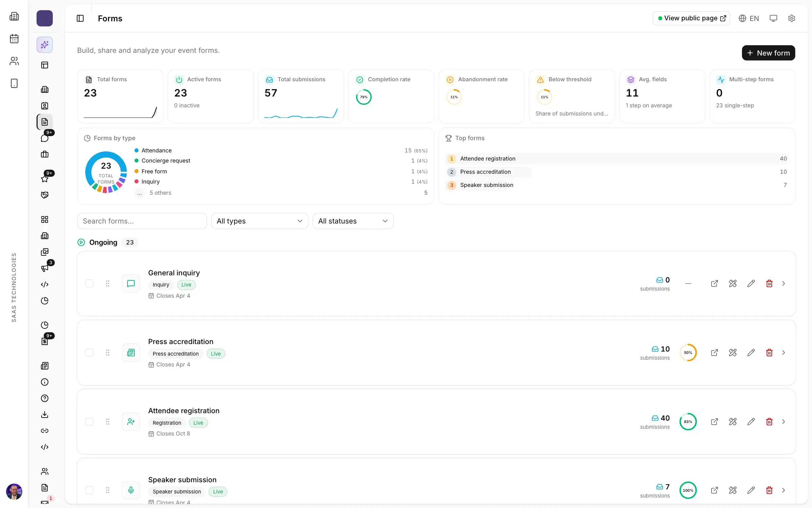Click Press accreditation 50% completion ring
This screenshot has width=812, height=508.
688,353
